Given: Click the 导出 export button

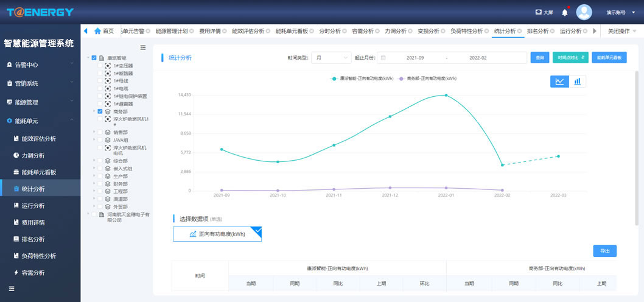Looking at the screenshot, I should (604, 251).
